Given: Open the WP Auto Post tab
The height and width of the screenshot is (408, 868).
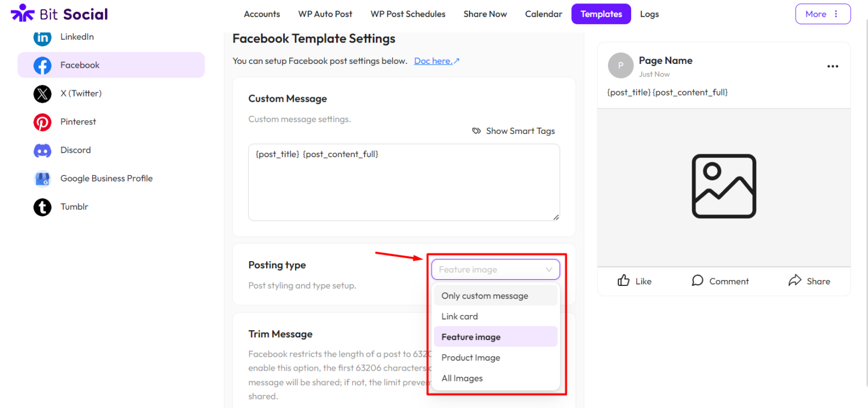Looking at the screenshot, I should 325,14.
